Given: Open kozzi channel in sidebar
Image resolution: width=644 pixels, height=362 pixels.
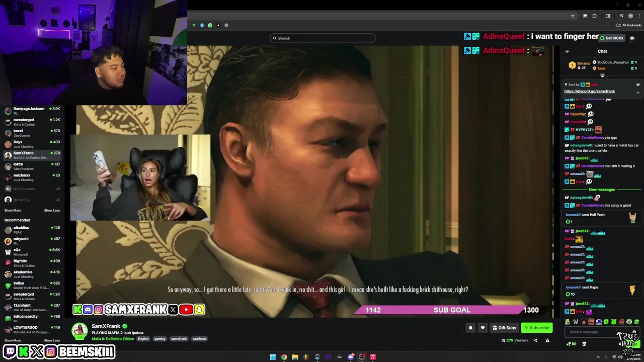Looking at the screenshot, I should [x=32, y=133].
